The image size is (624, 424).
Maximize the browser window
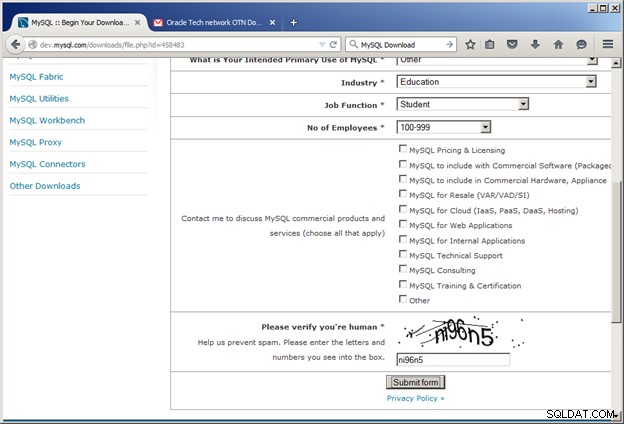click(x=603, y=8)
